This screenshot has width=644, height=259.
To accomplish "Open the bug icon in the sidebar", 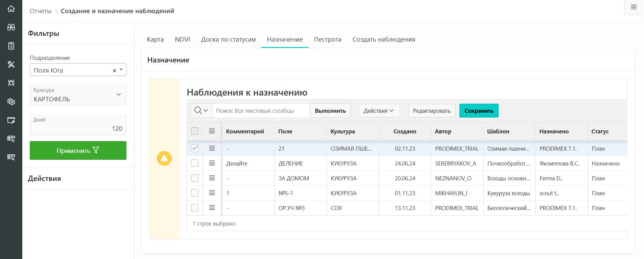I will click(x=11, y=83).
